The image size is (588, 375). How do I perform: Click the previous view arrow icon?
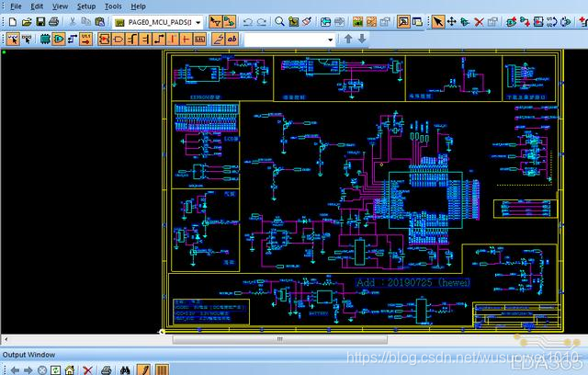coord(325,22)
